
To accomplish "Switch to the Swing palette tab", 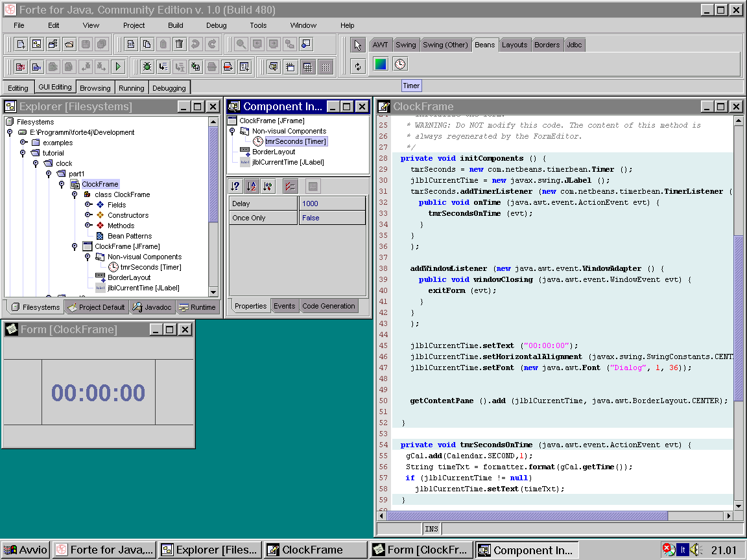I will 405,45.
